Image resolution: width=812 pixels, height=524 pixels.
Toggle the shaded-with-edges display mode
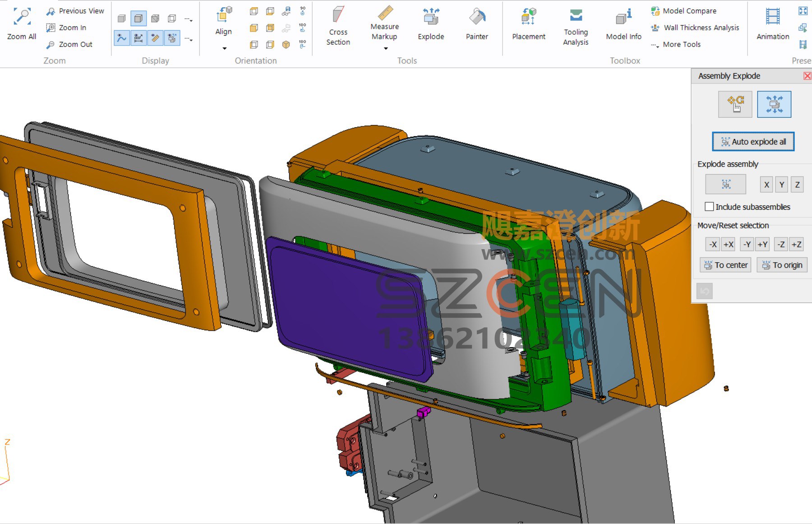click(x=138, y=19)
